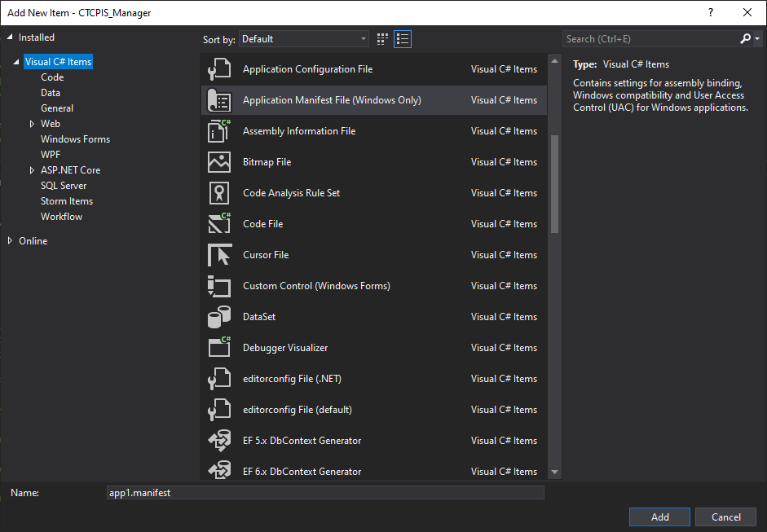Click the Assembly Information File icon
Screen dimensions: 767x532
[x=219, y=131]
